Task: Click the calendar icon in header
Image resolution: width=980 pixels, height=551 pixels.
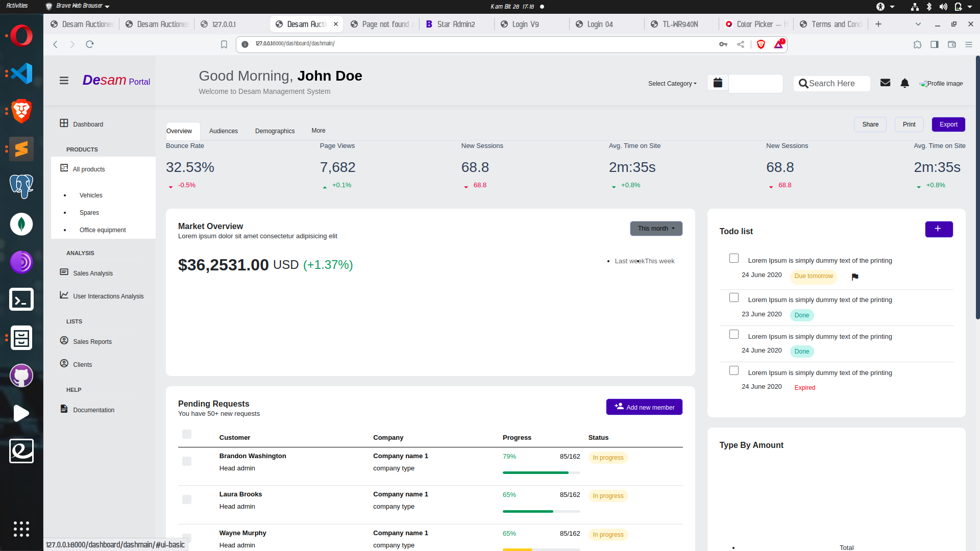Action: pos(718,83)
